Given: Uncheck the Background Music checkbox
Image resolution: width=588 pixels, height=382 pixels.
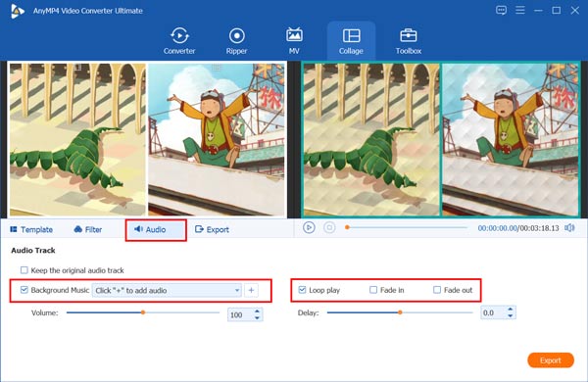Looking at the screenshot, I should point(24,290).
